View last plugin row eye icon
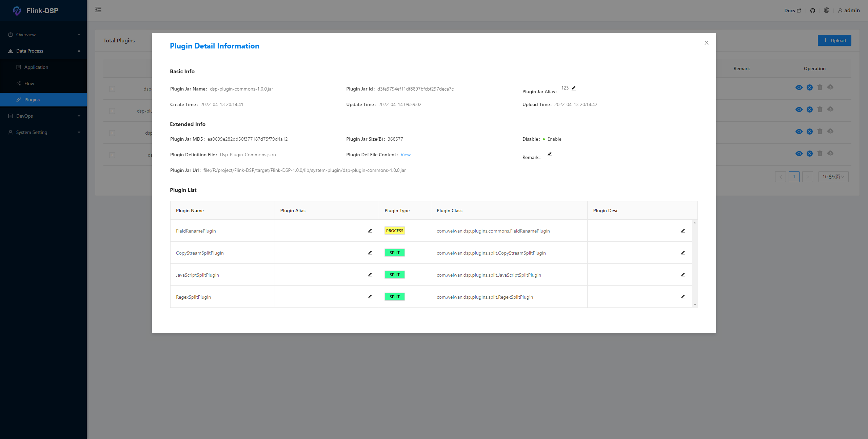This screenshot has height=439, width=868. [799, 154]
